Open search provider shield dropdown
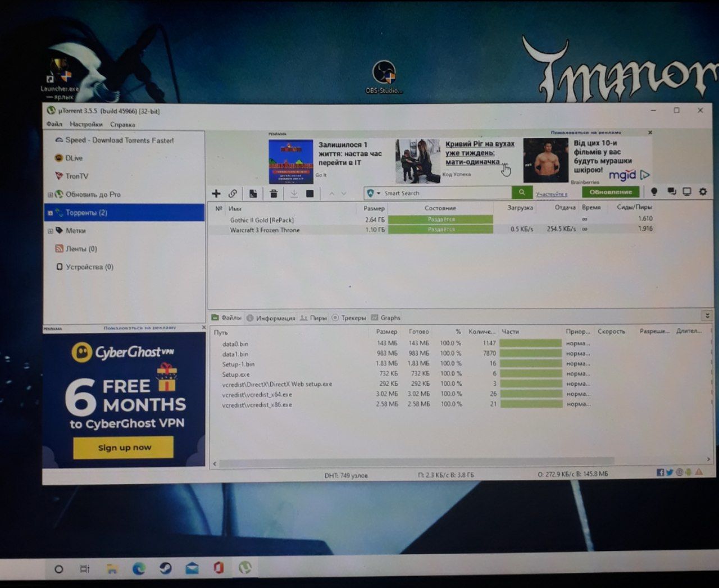The image size is (719, 588). pos(373,193)
